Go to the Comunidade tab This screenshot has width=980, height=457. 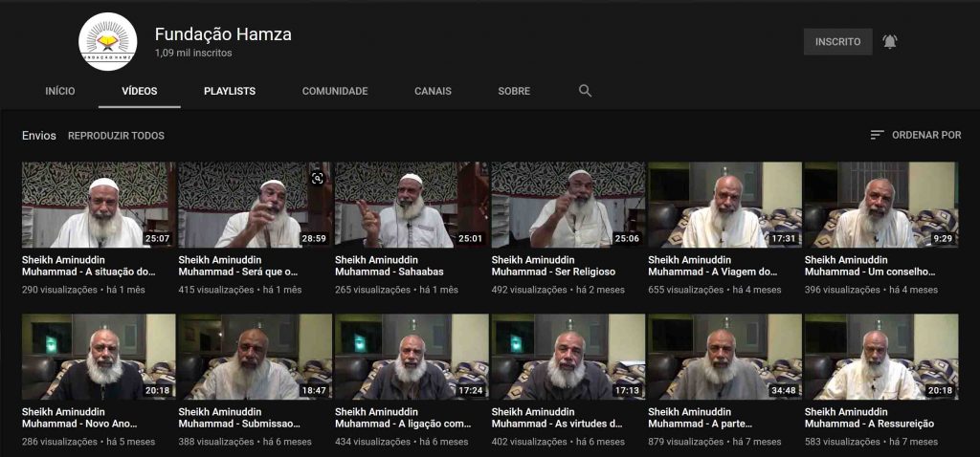(335, 91)
